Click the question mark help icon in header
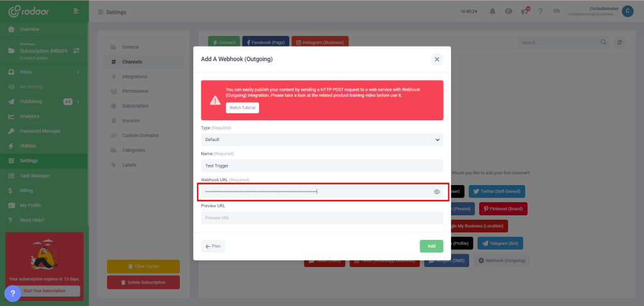644x306 pixels. [540, 11]
